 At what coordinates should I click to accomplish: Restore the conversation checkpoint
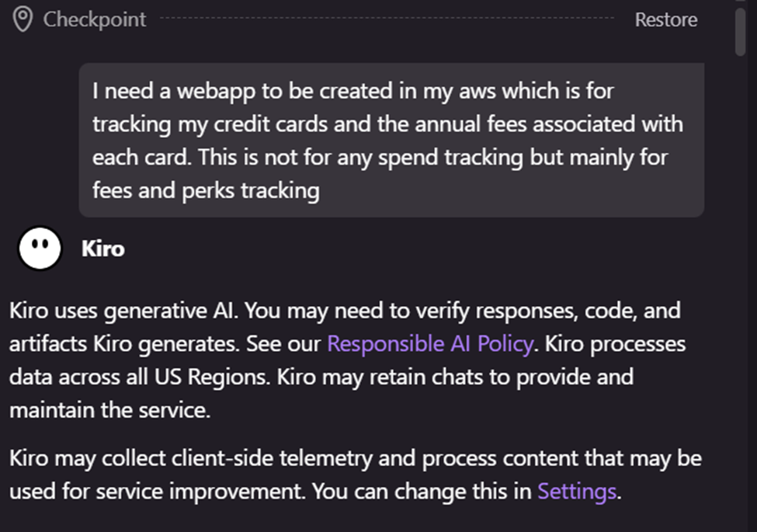tap(665, 19)
